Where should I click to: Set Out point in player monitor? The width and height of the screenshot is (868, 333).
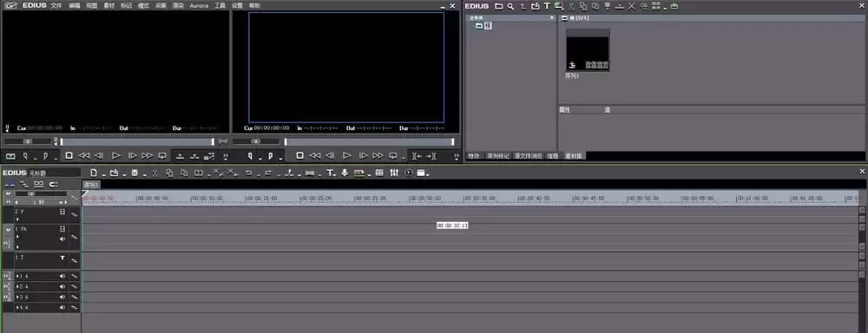point(45,156)
